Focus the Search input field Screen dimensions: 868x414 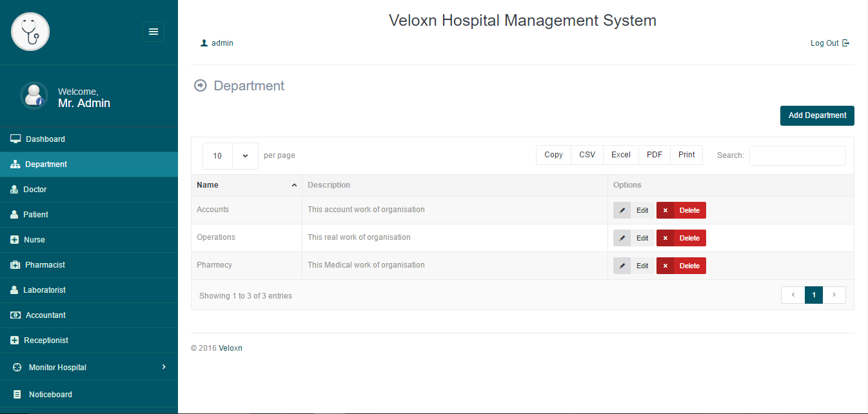tap(797, 155)
